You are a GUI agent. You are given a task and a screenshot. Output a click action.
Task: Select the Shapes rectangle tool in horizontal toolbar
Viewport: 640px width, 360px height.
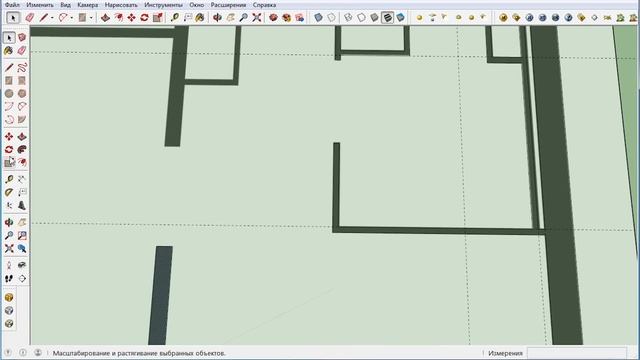(x=82, y=18)
